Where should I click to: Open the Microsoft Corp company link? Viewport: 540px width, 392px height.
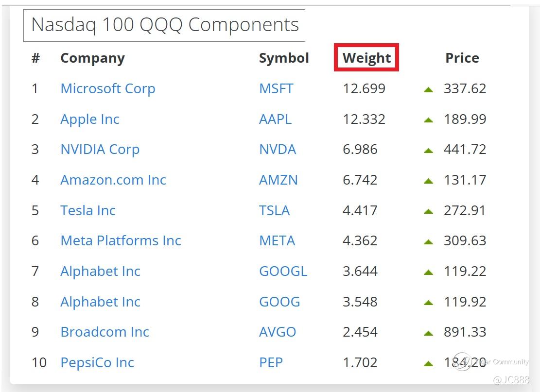pyautogui.click(x=107, y=88)
